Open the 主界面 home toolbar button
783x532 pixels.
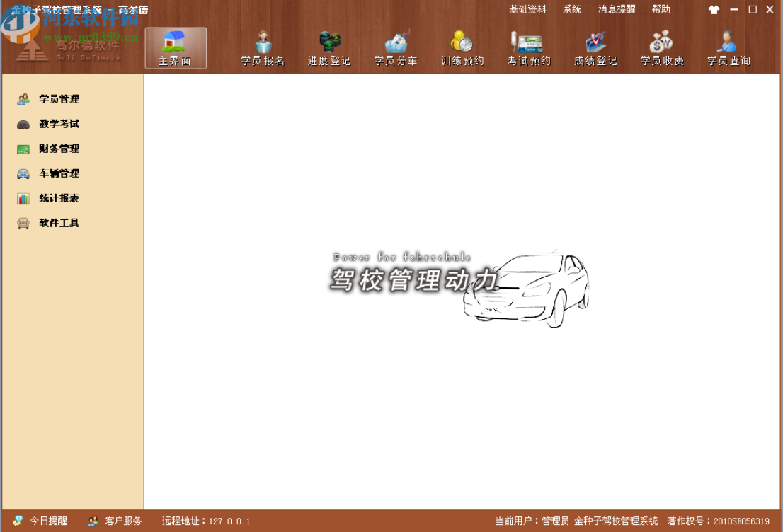tap(176, 48)
